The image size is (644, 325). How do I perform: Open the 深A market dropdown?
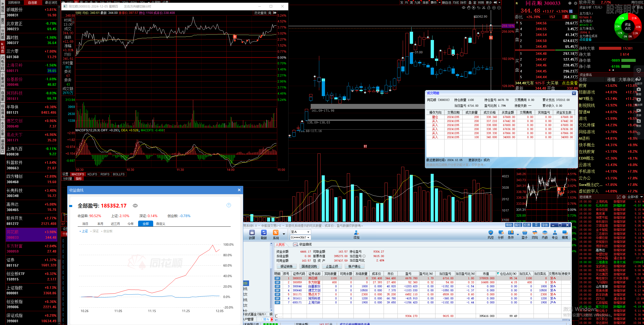(301, 232)
